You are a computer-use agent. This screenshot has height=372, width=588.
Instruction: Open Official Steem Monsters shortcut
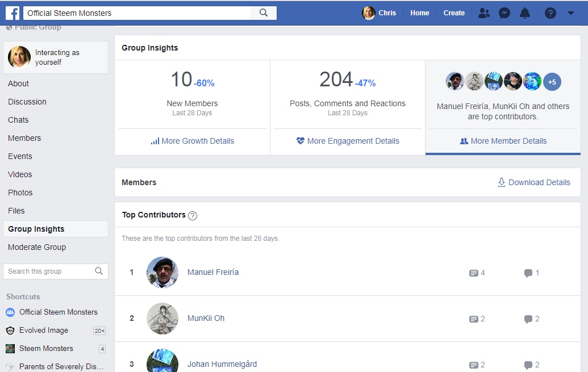click(58, 312)
